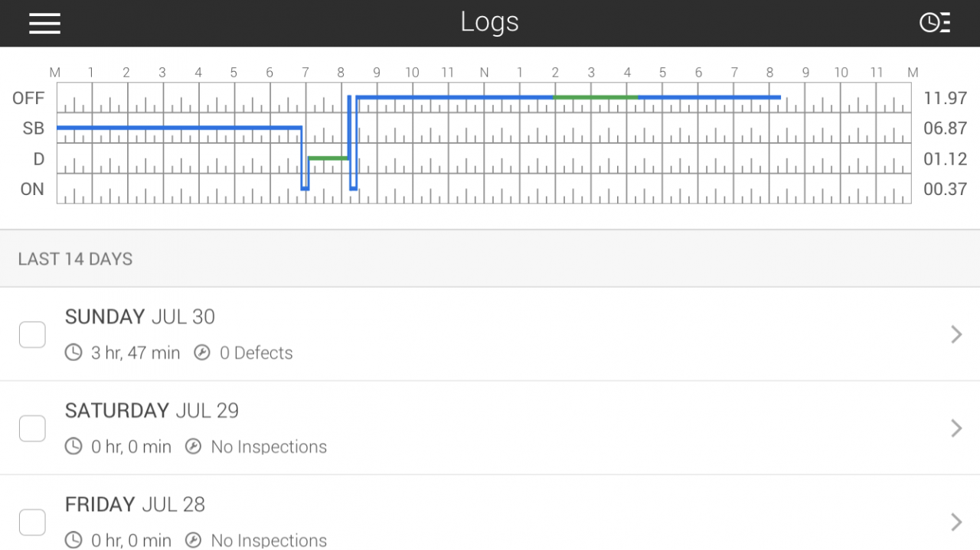Viewport: 980px width, 550px height.
Task: Open Friday Jul 28 log with right chevron
Action: click(x=956, y=522)
